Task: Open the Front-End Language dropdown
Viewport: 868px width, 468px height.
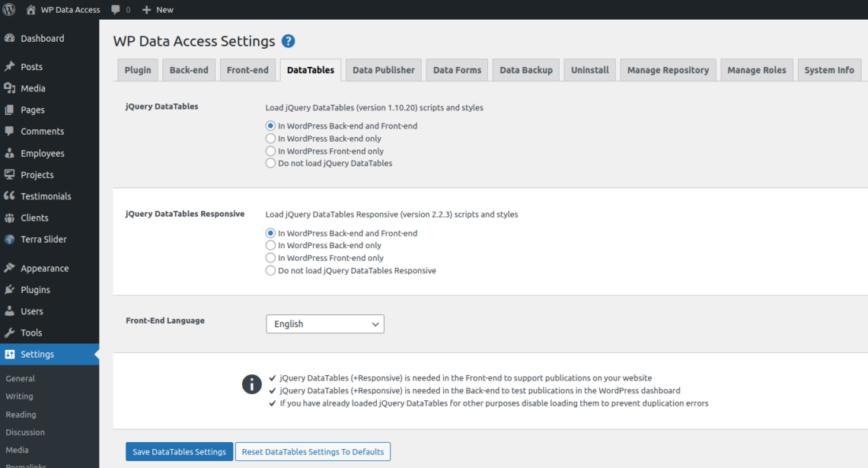Action: pyautogui.click(x=325, y=323)
